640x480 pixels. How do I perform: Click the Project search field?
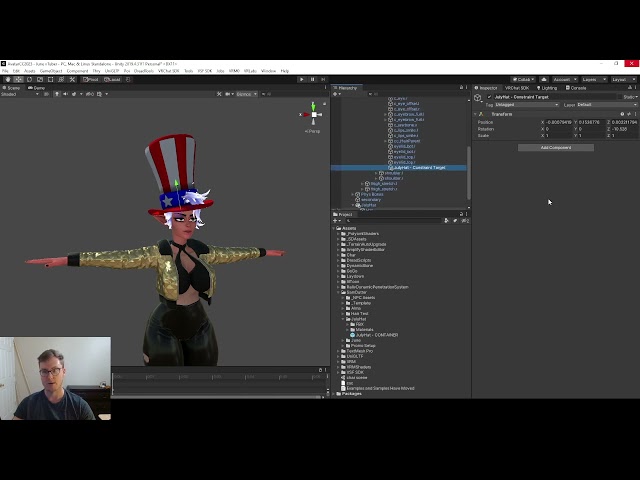[x=393, y=221]
